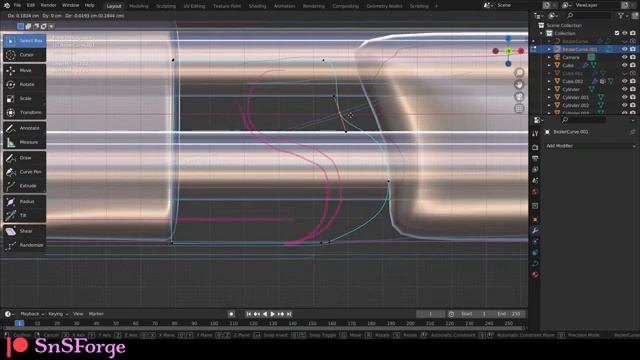This screenshot has width=640, height=360.
Task: Select the Extrude tool
Action: tap(24, 186)
